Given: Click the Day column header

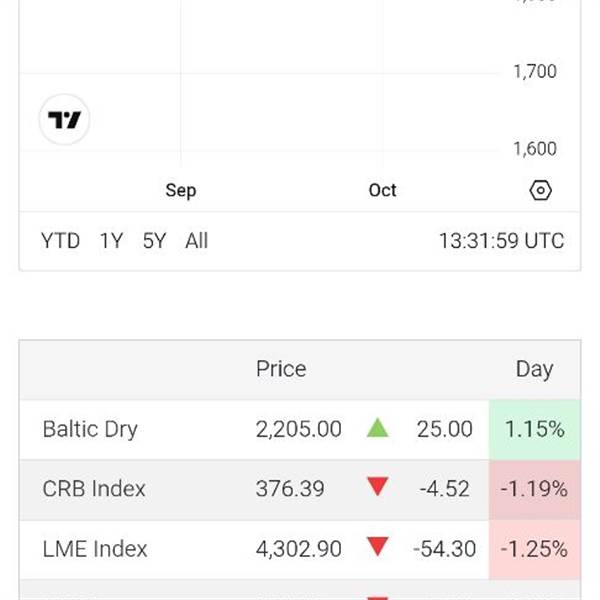Looking at the screenshot, I should click(534, 369).
